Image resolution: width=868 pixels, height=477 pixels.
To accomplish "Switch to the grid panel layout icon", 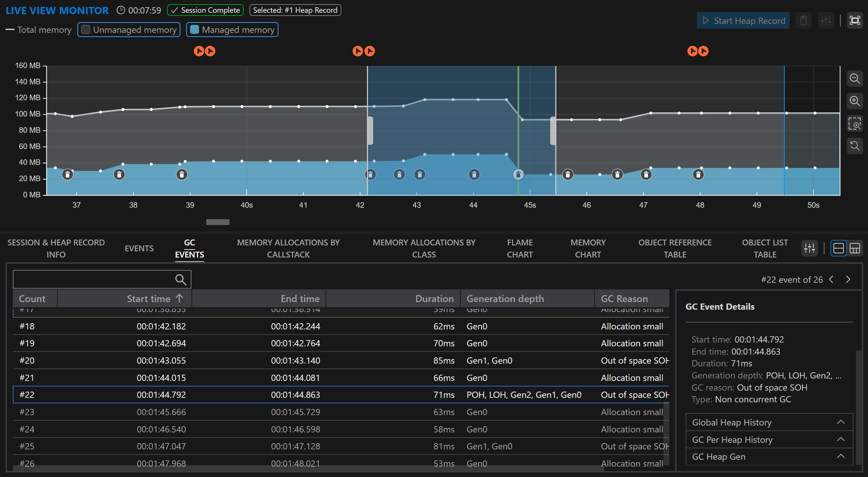I will [855, 248].
